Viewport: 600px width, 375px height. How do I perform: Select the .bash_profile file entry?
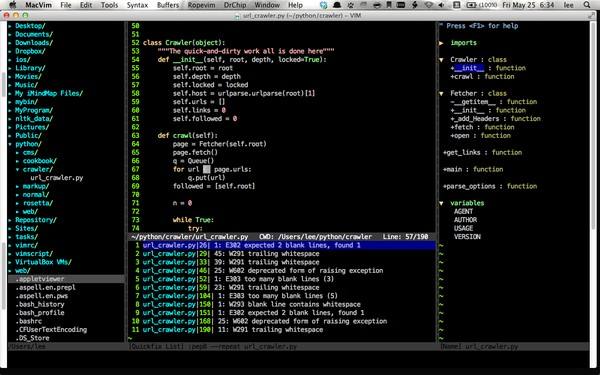click(39, 313)
